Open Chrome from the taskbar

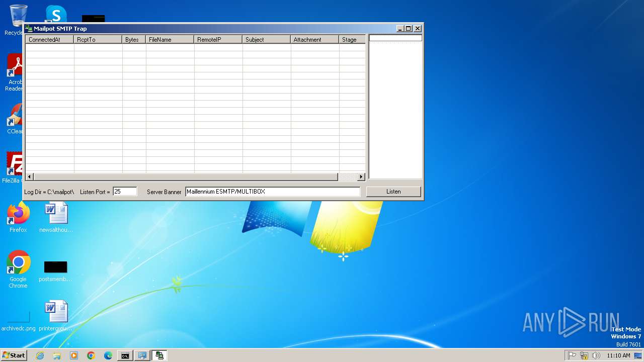[x=91, y=355]
